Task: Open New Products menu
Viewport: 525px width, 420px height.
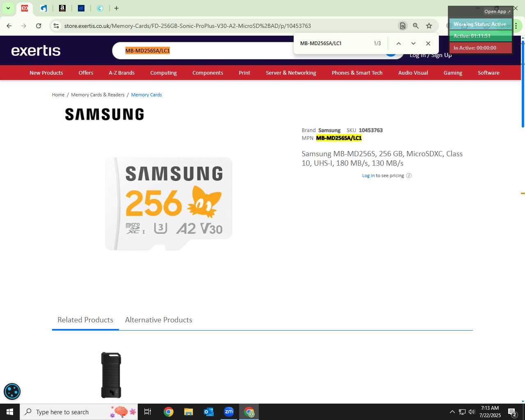Action: pyautogui.click(x=46, y=73)
